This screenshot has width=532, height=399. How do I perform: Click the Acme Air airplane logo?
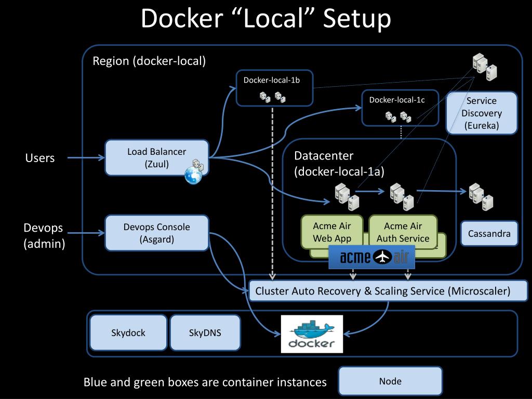click(x=372, y=257)
